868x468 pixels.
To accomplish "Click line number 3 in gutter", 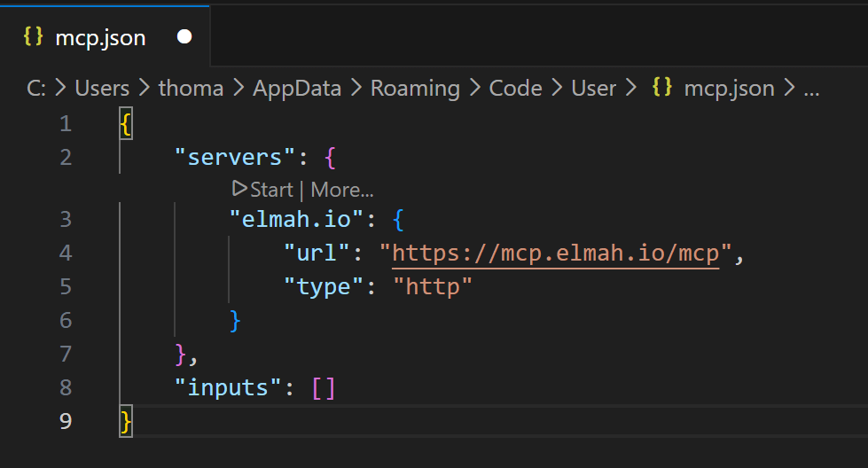I will (66, 219).
